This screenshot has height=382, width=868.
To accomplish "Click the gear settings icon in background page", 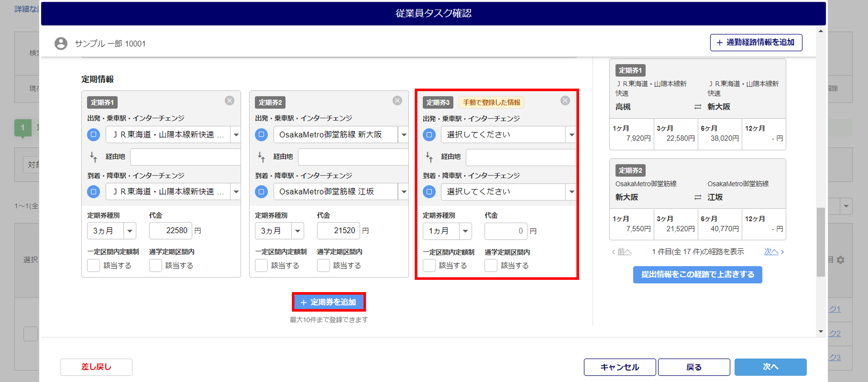I will click(x=840, y=260).
